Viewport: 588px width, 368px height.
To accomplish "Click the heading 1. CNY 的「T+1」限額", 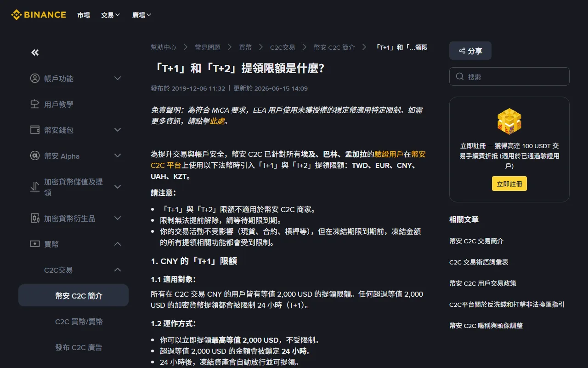I will point(194,261).
